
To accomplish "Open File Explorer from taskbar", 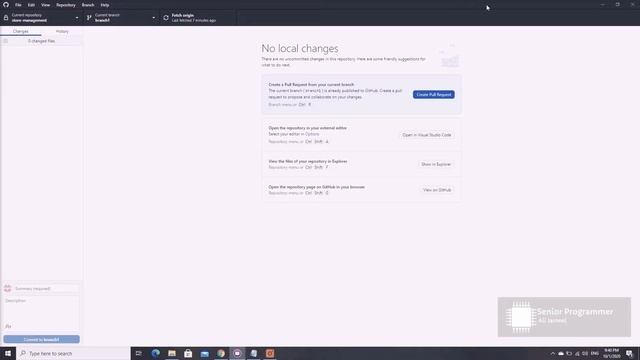I will [x=172, y=353].
